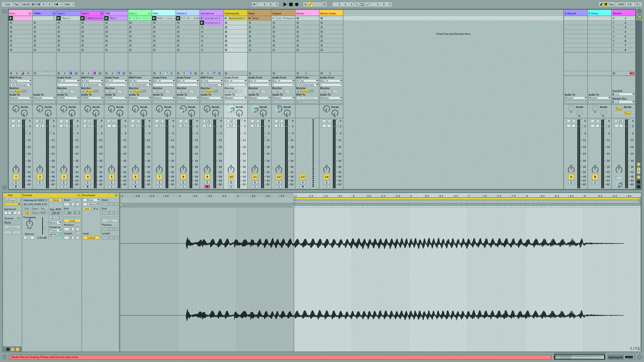Enable the sample Fade switch
The image size is (644, 362).
click(x=35, y=213)
